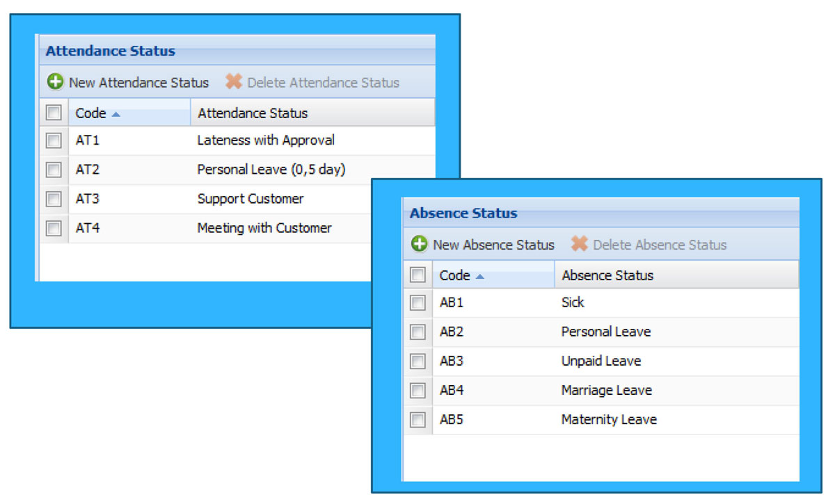Check the checkbox for AB1 Sick row
Image resolution: width=835 pixels, height=504 pixels.
coord(417,302)
